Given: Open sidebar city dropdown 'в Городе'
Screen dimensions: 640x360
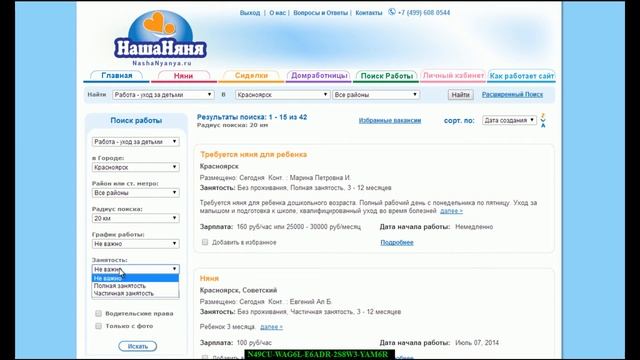Looking at the screenshot, I should (x=136, y=167).
